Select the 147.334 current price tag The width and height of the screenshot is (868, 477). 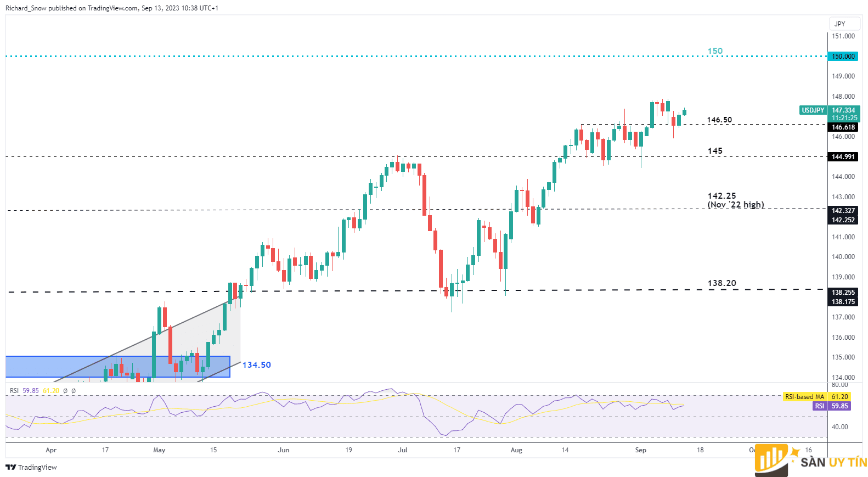click(843, 110)
